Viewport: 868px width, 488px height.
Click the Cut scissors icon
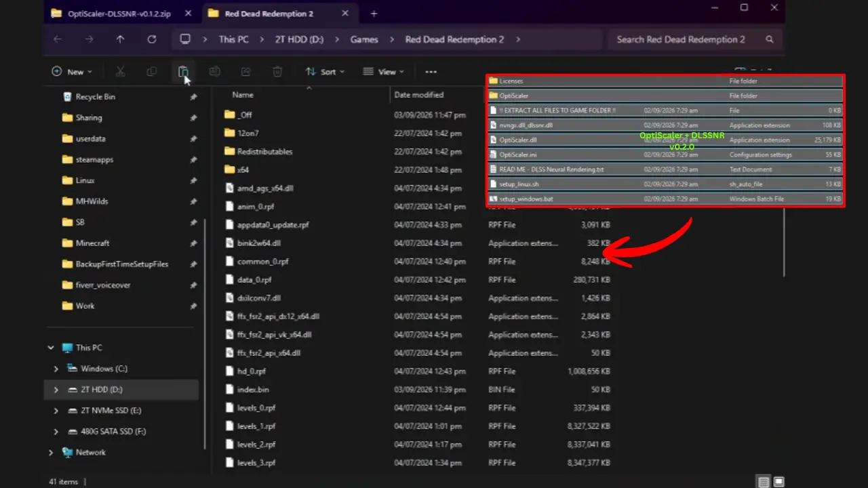click(120, 72)
